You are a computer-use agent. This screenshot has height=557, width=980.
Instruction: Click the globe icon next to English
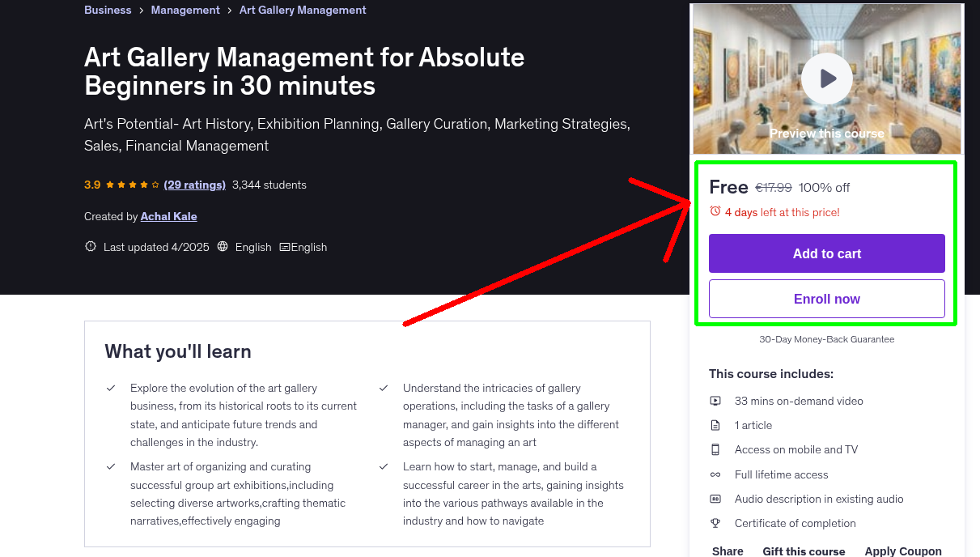[x=223, y=247]
